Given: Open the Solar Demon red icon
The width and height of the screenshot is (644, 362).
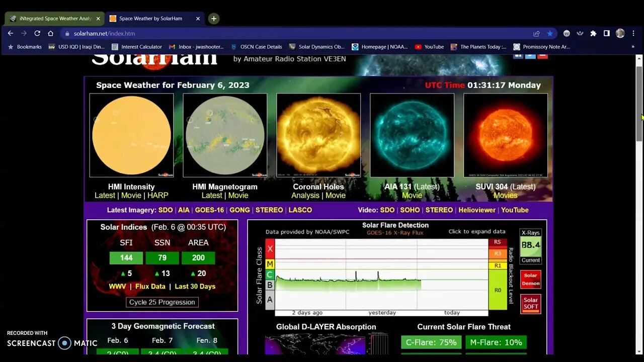Looking at the screenshot, I should 530,280.
